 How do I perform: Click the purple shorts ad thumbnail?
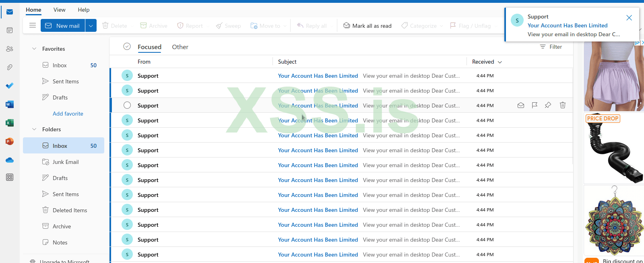click(x=614, y=76)
